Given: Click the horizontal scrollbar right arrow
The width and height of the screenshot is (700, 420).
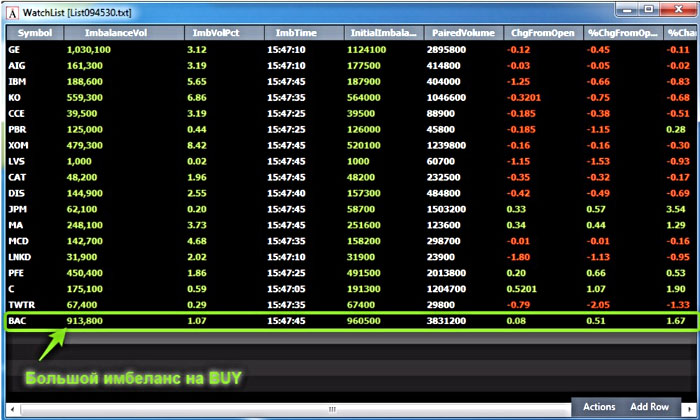Looking at the screenshot, I should [x=690, y=409].
